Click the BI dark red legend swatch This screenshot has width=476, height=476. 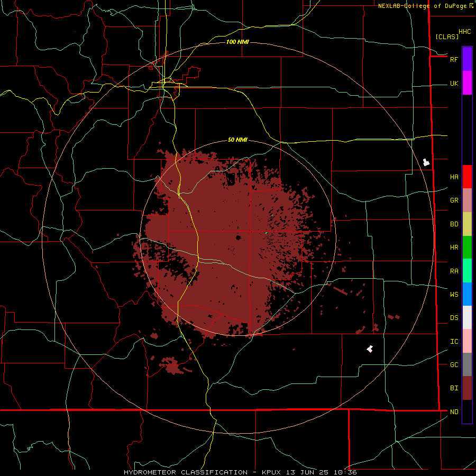[467, 388]
